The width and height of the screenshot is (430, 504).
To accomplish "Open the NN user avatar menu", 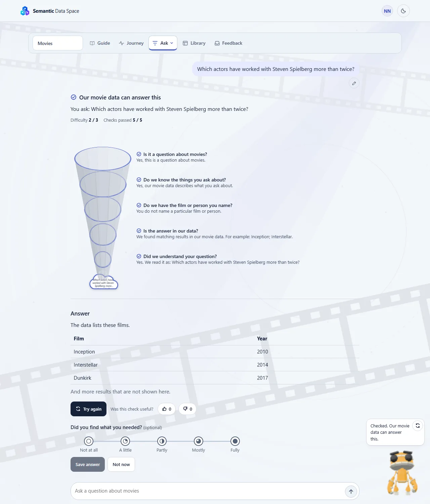I will [x=387, y=11].
